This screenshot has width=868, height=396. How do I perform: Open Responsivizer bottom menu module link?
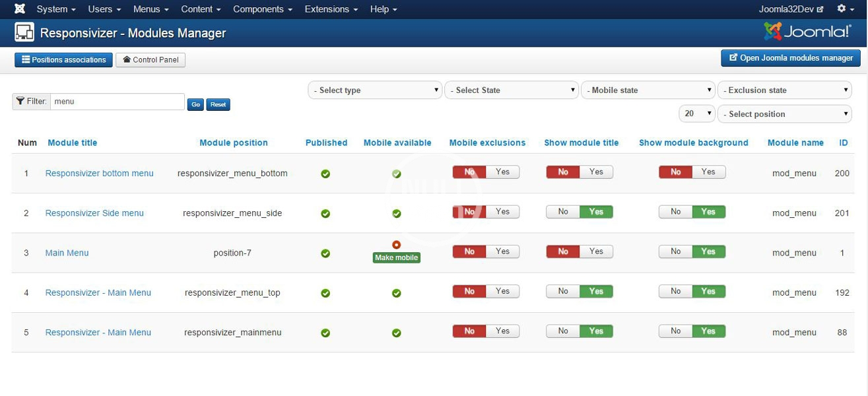(x=99, y=174)
